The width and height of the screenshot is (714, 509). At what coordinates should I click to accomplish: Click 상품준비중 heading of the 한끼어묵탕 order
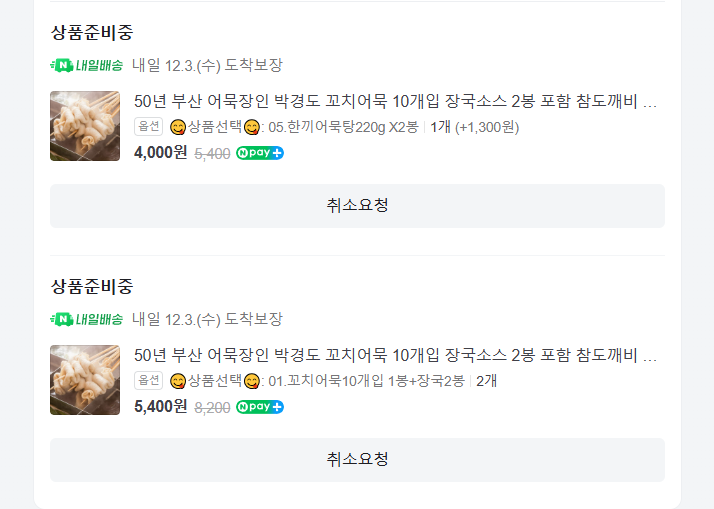tap(92, 33)
